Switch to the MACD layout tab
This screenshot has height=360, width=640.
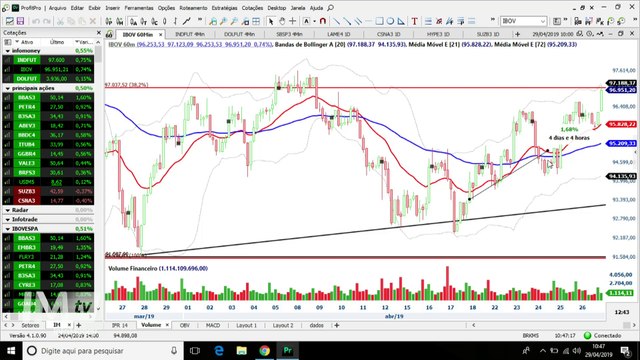213,325
